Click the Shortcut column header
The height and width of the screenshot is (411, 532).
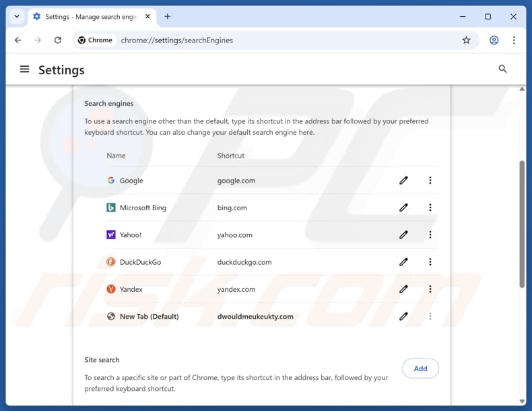point(231,156)
